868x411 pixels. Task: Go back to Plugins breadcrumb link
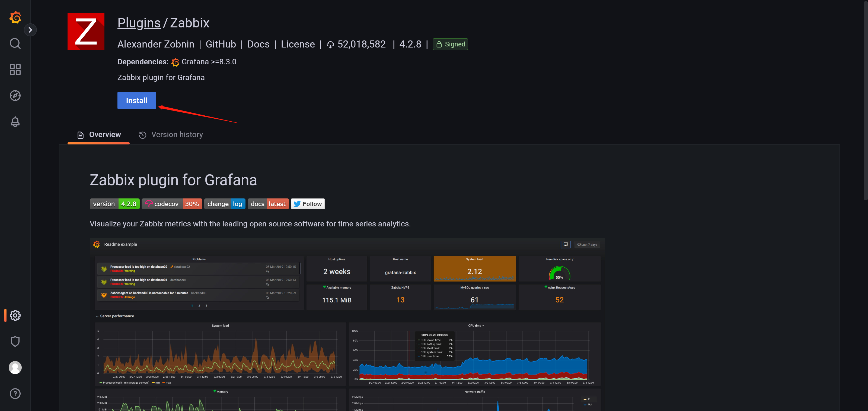(x=139, y=23)
